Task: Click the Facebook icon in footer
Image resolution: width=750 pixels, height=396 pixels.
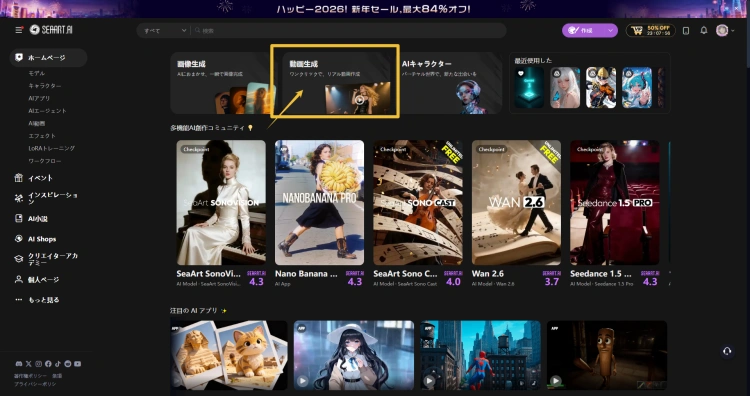Action: (x=48, y=364)
